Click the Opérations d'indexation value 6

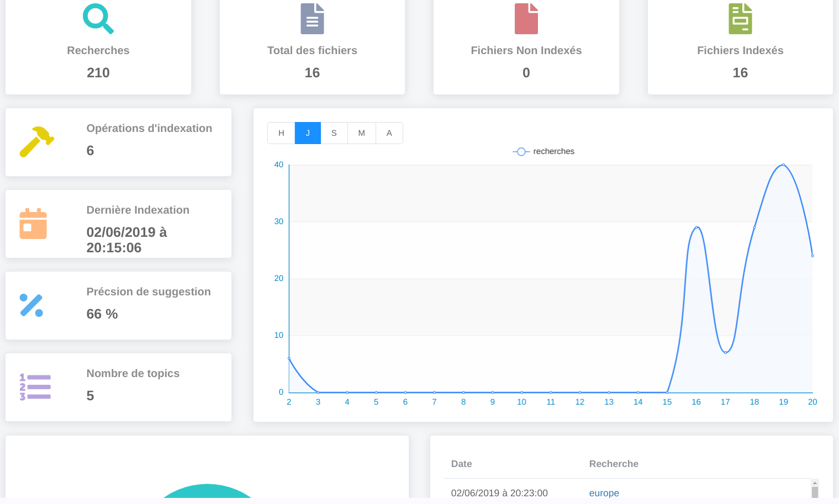90,151
